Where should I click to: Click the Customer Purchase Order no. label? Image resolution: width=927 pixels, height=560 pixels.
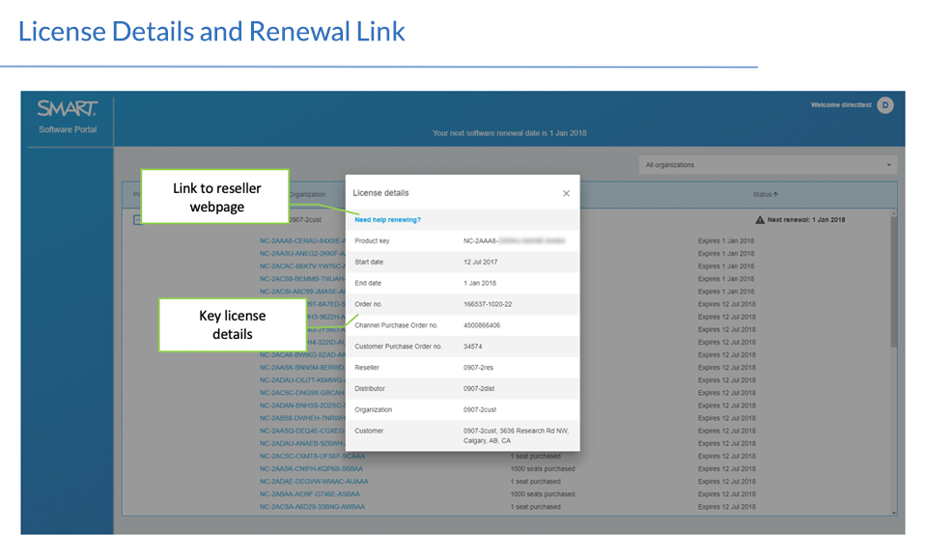point(398,347)
